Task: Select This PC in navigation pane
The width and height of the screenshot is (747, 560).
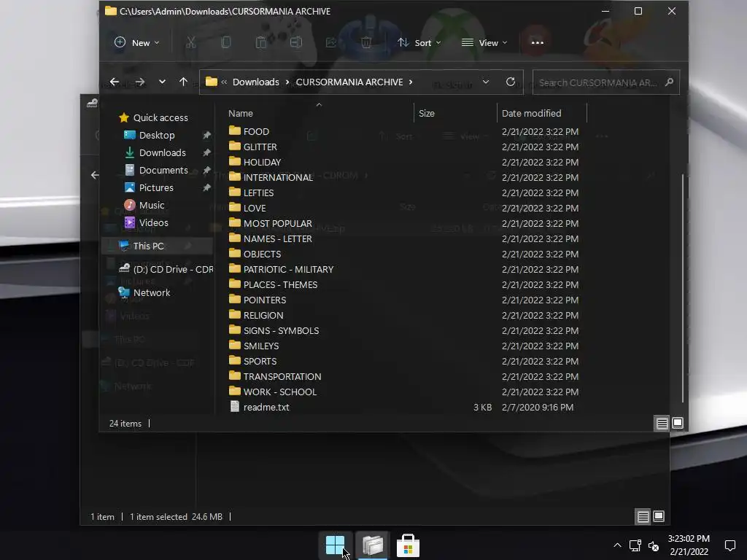Action: pyautogui.click(x=158, y=246)
